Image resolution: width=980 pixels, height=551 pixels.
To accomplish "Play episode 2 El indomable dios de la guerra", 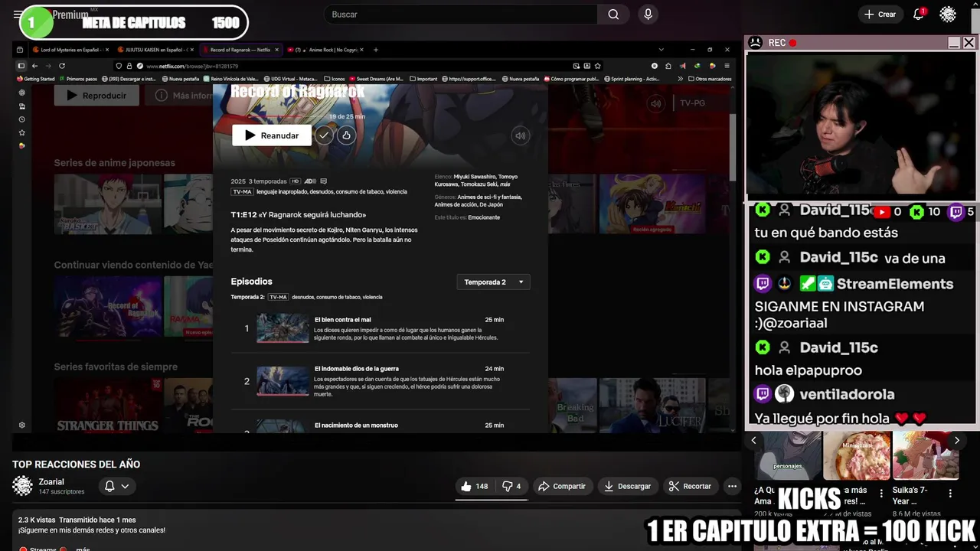I will coord(282,381).
